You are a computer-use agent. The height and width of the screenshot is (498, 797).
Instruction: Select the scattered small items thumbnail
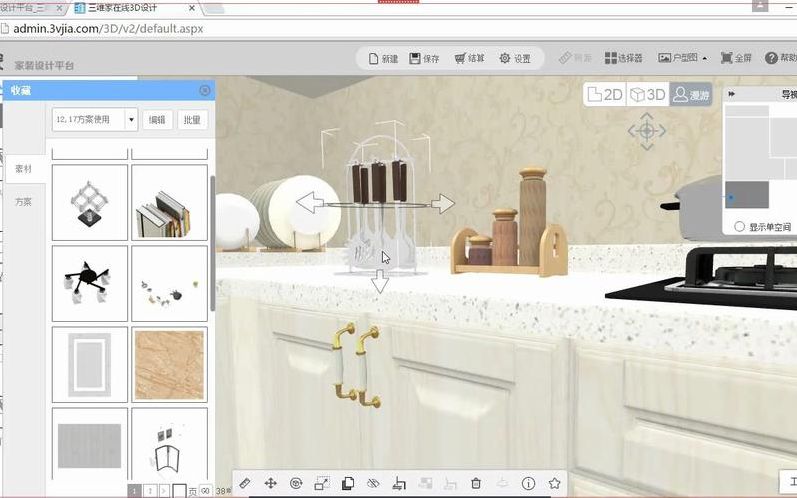click(169, 284)
